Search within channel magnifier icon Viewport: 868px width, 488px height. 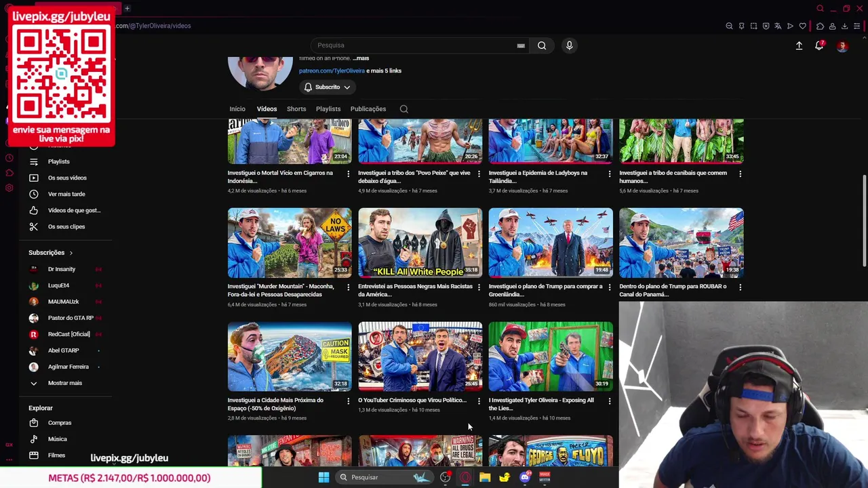coord(403,109)
